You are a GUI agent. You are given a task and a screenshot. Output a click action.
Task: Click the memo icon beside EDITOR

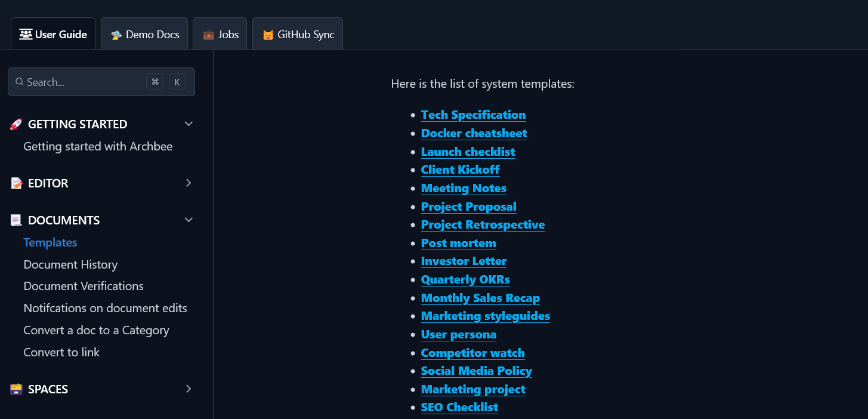point(16,183)
